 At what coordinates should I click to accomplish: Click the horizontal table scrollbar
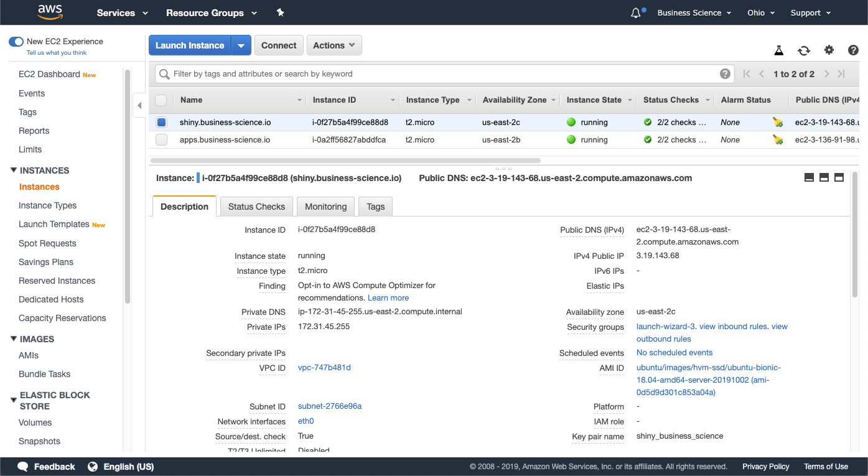[345, 160]
